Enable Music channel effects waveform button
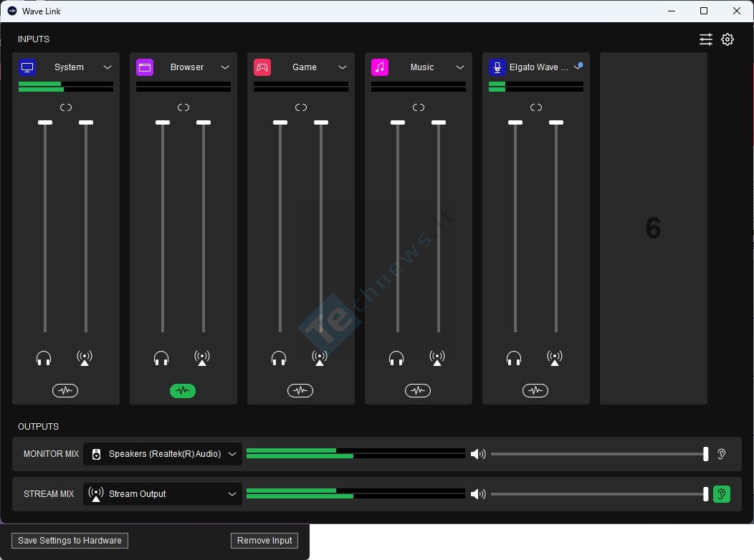754x560 pixels. [x=418, y=390]
